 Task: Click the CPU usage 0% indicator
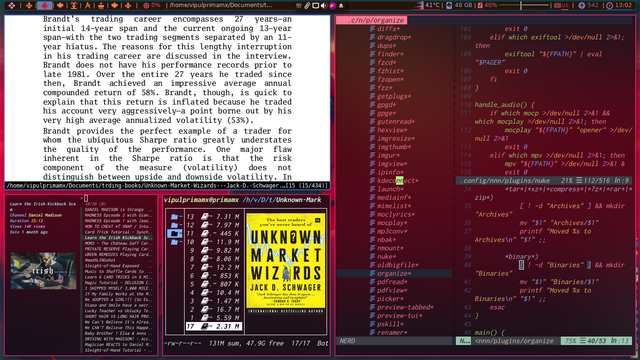pos(152,5)
